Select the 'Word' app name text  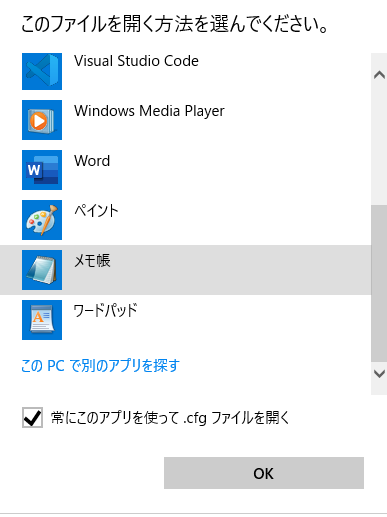(x=92, y=161)
